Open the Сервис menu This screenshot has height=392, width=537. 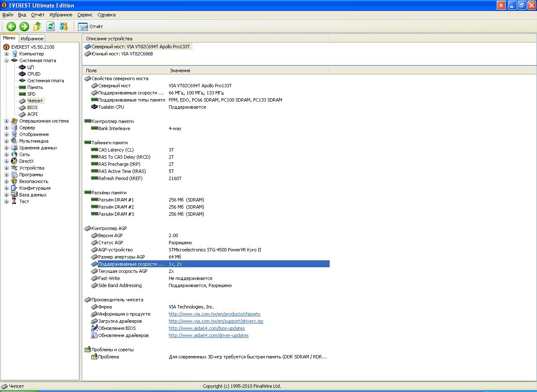(x=85, y=15)
